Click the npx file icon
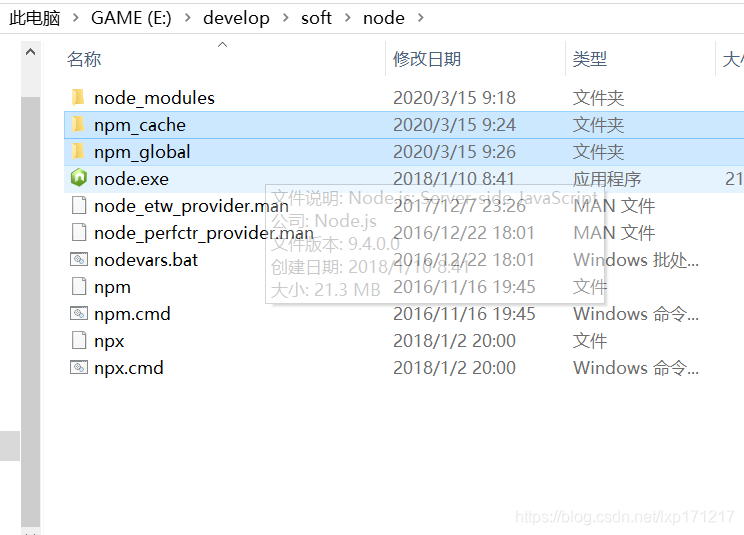Viewport: 744px width, 535px height. (79, 341)
